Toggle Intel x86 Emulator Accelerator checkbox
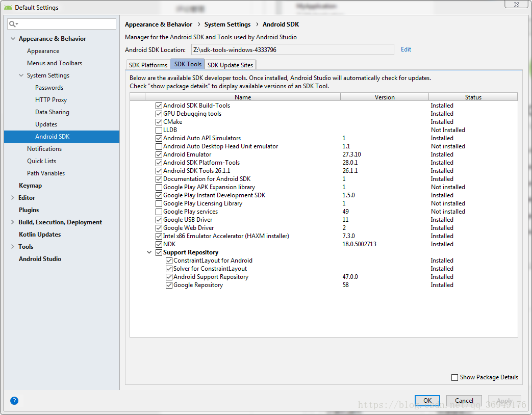This screenshot has width=532, height=415. pos(159,236)
